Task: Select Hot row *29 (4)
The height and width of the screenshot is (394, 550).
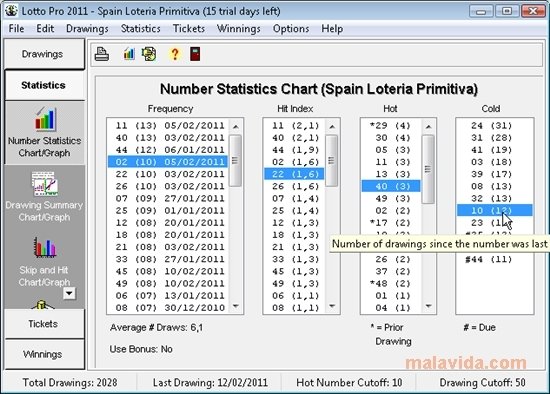Action: [391, 126]
